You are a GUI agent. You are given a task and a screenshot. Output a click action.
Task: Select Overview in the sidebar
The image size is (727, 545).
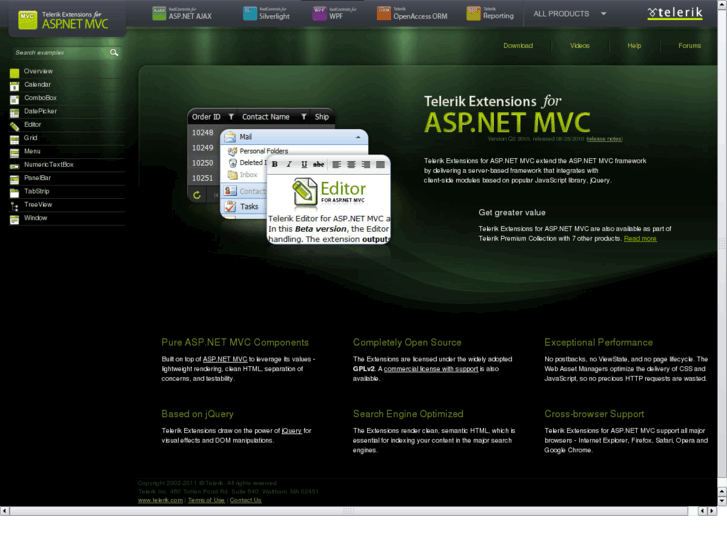tap(38, 71)
